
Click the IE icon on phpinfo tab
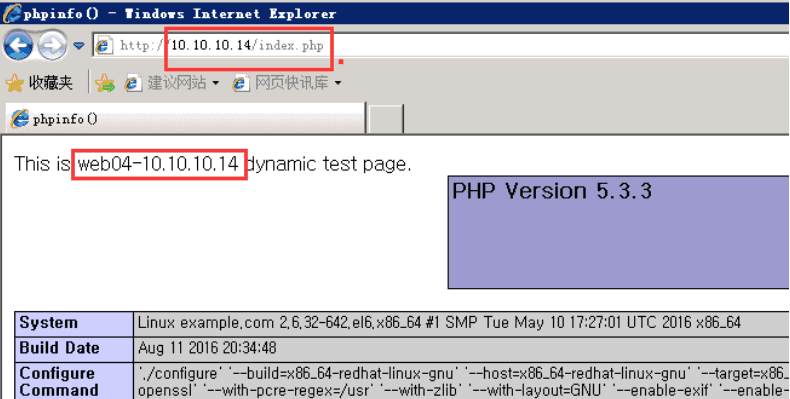pos(20,119)
